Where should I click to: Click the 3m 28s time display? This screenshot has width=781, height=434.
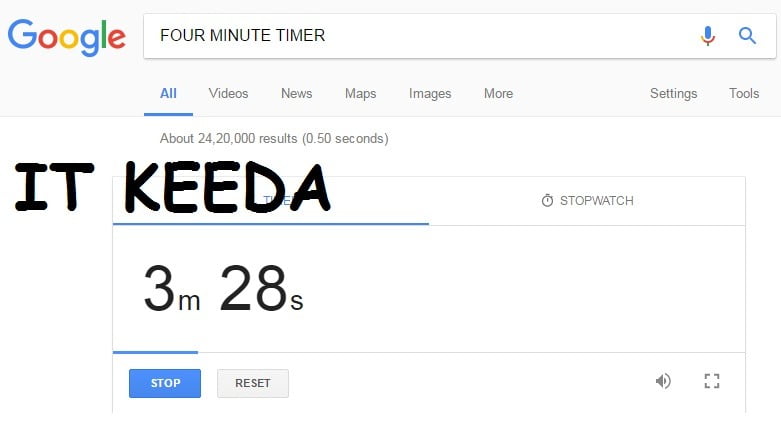(x=223, y=289)
